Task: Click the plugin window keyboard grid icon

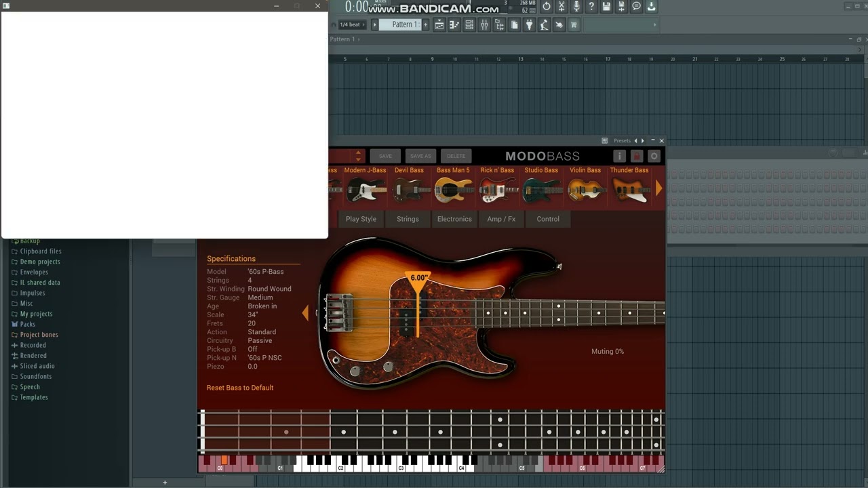Action: click(604, 141)
